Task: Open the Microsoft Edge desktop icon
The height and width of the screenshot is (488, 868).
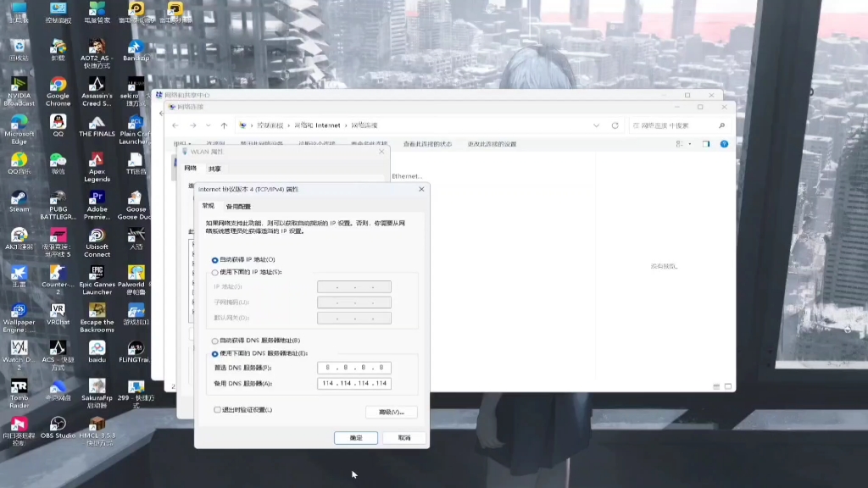Action: (19, 130)
